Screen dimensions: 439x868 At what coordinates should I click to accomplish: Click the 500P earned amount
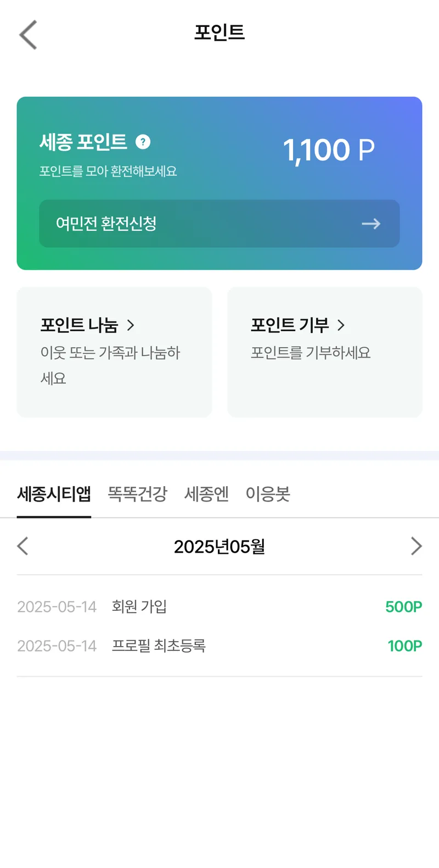[403, 607]
